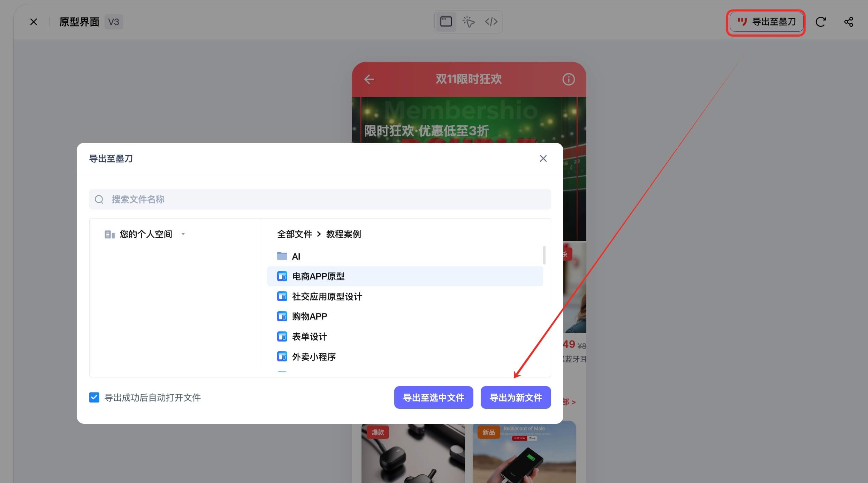Click the file list scrollbar

click(x=544, y=255)
